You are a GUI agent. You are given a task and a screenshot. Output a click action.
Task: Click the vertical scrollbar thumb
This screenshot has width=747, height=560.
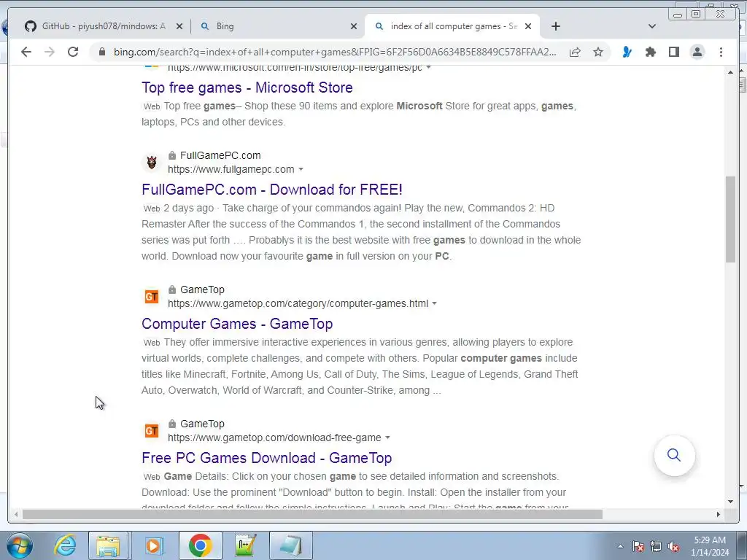tap(730, 219)
